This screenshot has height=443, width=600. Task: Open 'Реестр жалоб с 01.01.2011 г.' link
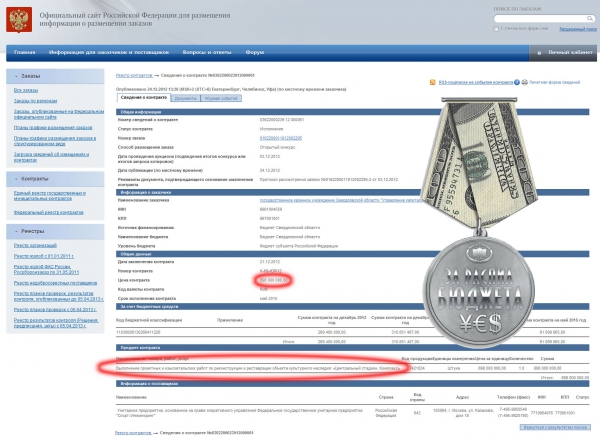coord(44,256)
